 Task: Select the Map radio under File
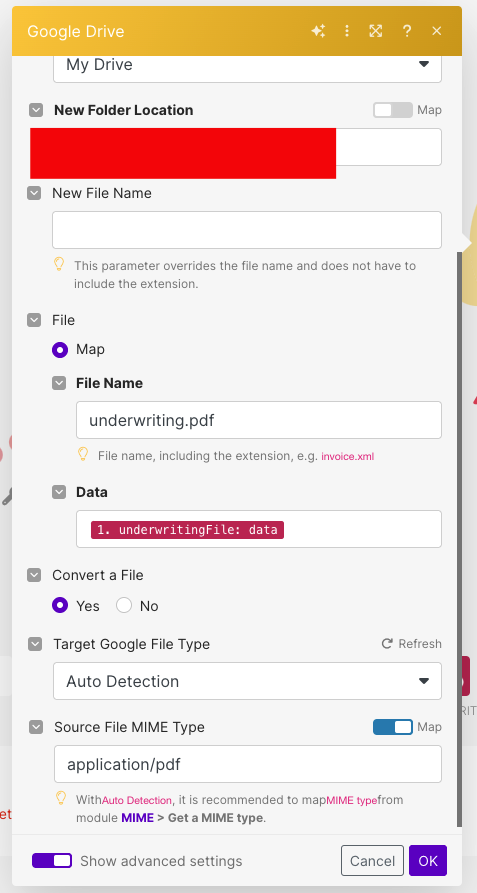pyautogui.click(x=60, y=349)
